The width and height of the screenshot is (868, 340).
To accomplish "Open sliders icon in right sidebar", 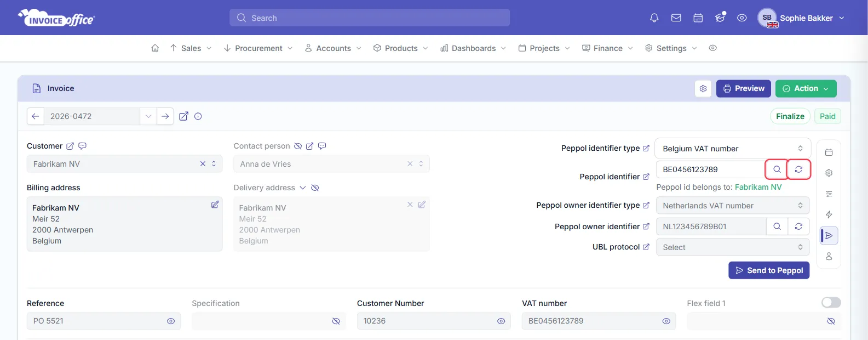I will click(x=829, y=194).
